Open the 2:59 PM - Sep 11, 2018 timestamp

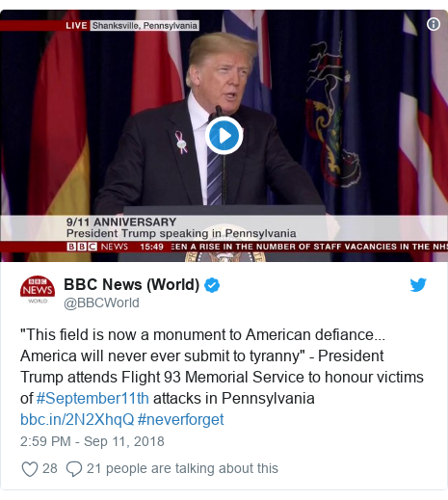coord(92,441)
